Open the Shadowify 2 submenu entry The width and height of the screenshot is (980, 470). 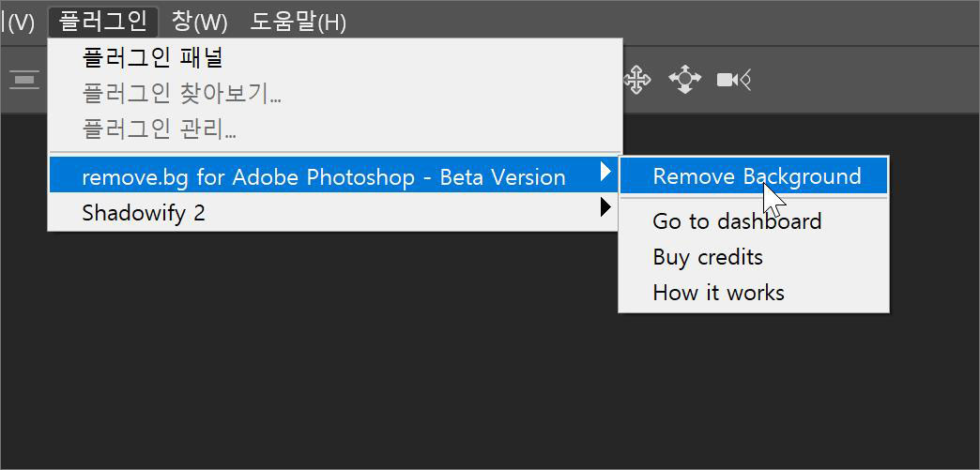pos(335,213)
